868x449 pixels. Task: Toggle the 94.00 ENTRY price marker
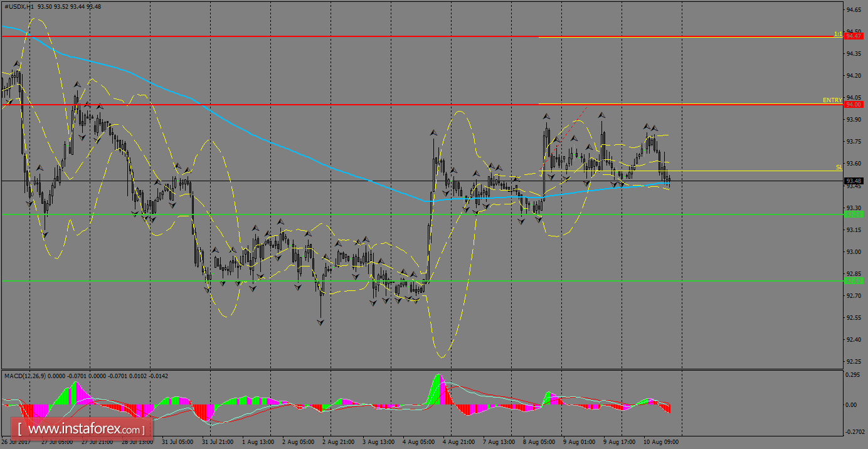click(x=853, y=104)
